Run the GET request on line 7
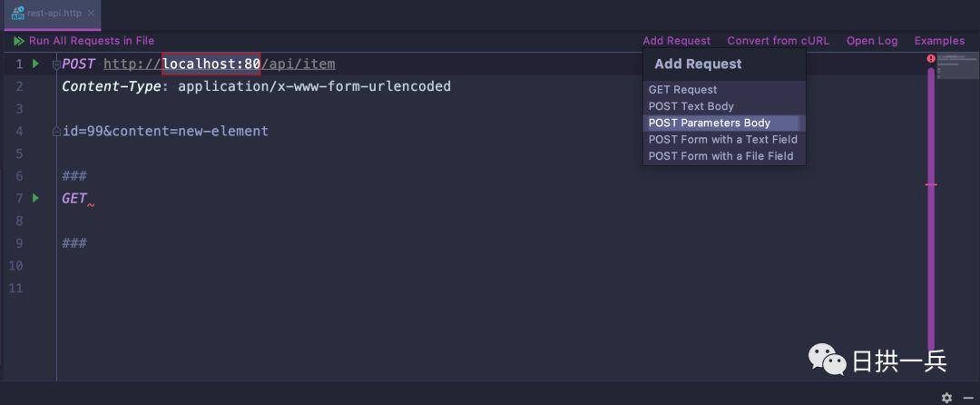Screen dimensions: 980x405 35,198
